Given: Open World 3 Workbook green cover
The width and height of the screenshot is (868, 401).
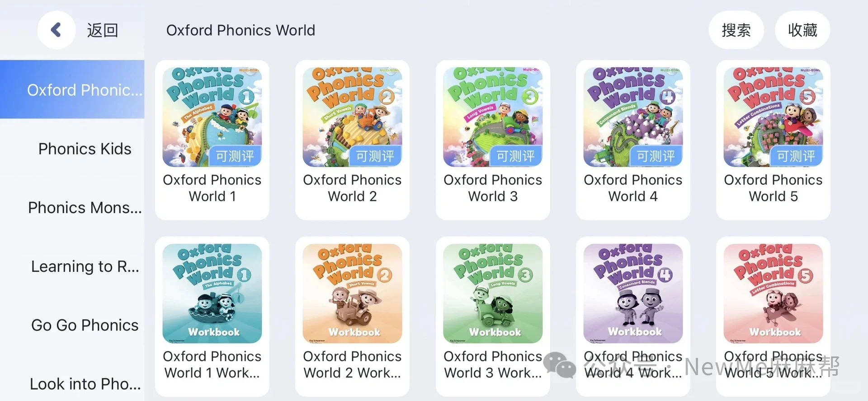Looking at the screenshot, I should point(493,294).
